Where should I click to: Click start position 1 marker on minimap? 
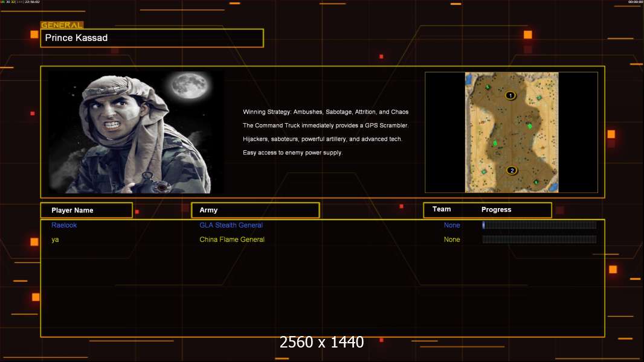point(510,95)
